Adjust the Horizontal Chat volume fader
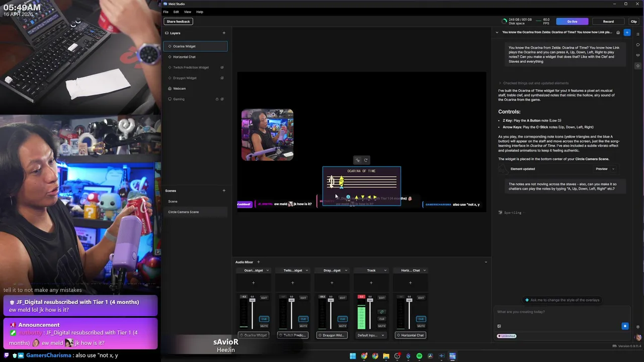644x362 pixels. (x=410, y=300)
